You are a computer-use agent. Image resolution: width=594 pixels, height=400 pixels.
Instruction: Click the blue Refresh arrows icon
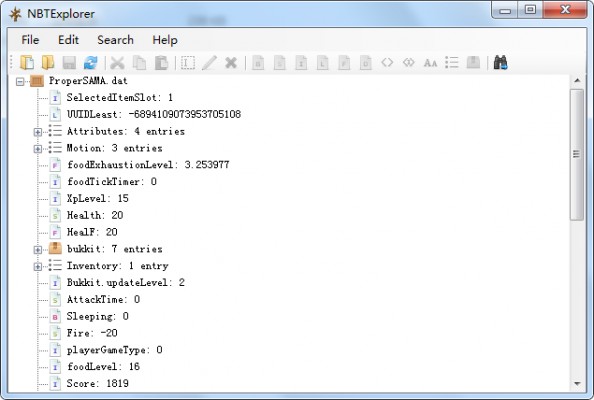pyautogui.click(x=91, y=62)
